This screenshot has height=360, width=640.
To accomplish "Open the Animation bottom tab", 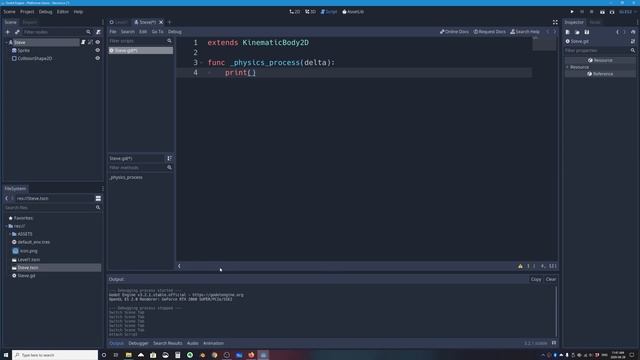I will pos(213,343).
